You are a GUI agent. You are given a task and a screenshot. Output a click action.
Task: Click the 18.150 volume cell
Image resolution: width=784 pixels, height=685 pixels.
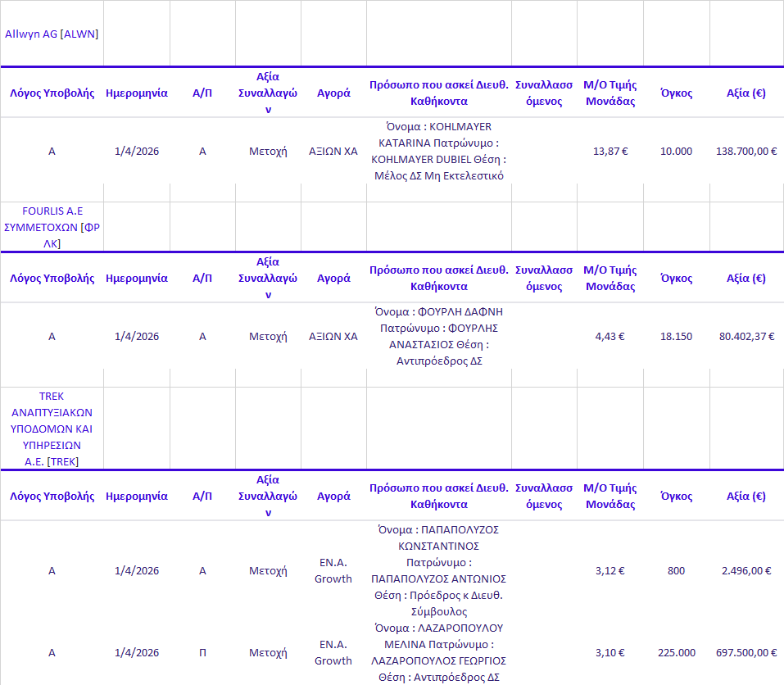(676, 337)
